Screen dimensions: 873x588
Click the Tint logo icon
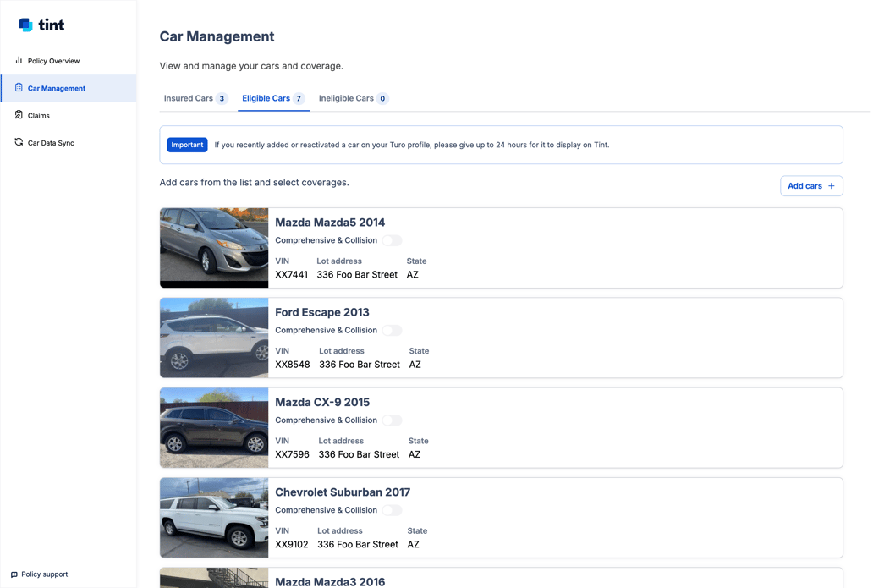pos(26,25)
